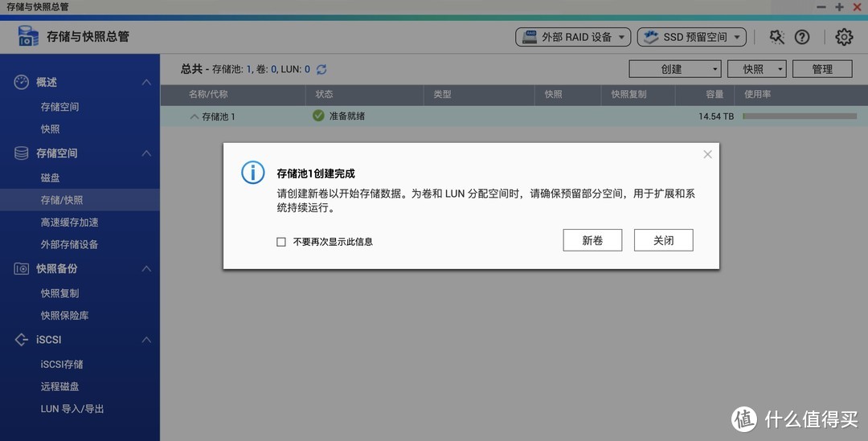Screen dimensions: 868x441
Task: Open the 磁盘 sidebar item
Action: coord(51,178)
